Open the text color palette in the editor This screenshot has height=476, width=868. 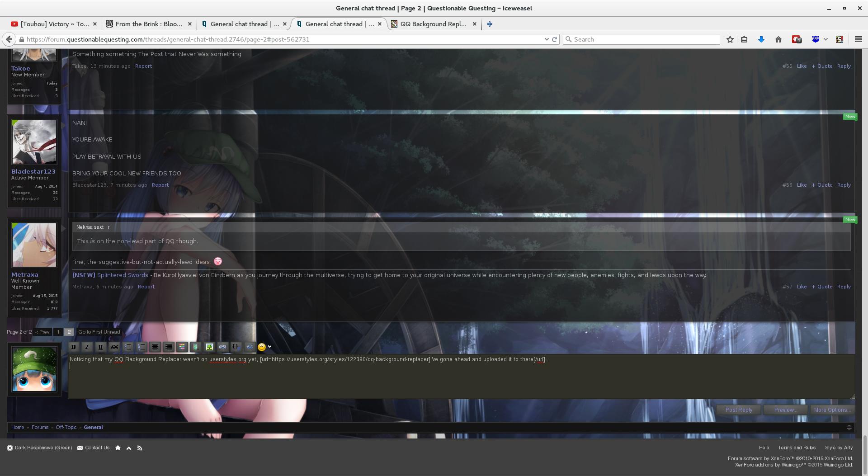click(182, 347)
